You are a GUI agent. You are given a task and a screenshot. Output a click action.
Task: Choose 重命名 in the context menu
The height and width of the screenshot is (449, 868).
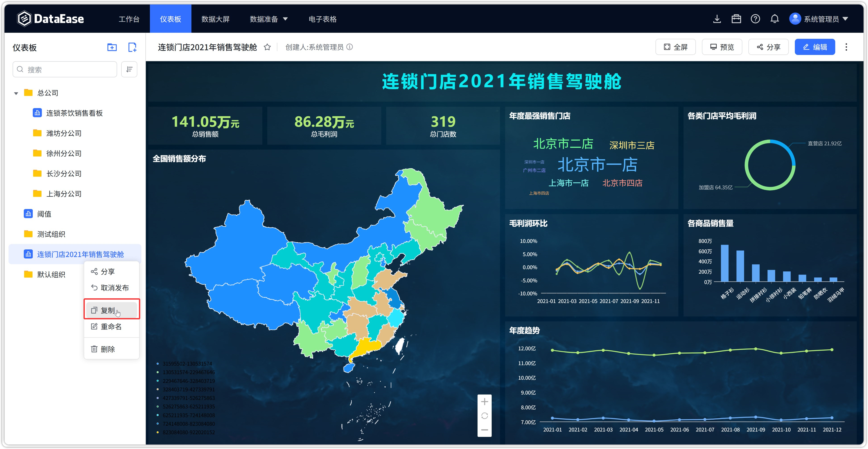point(112,326)
